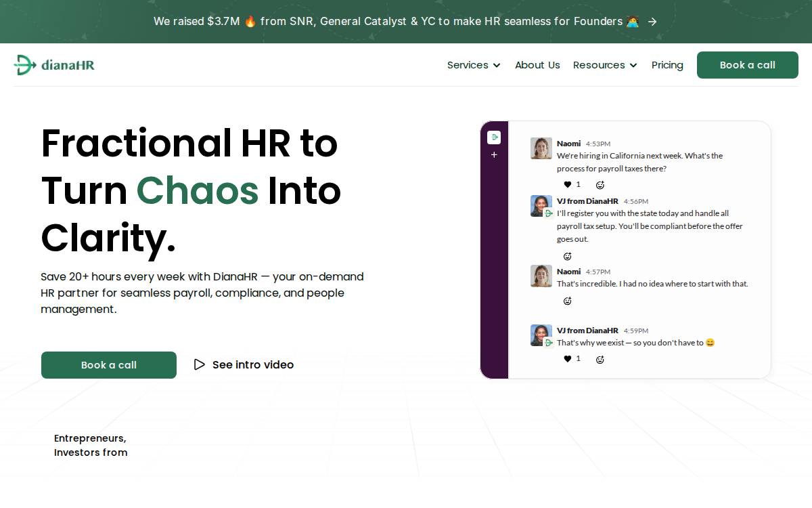
Task: Add emoji reaction to Naomi's 4:57PM message
Action: (x=568, y=301)
